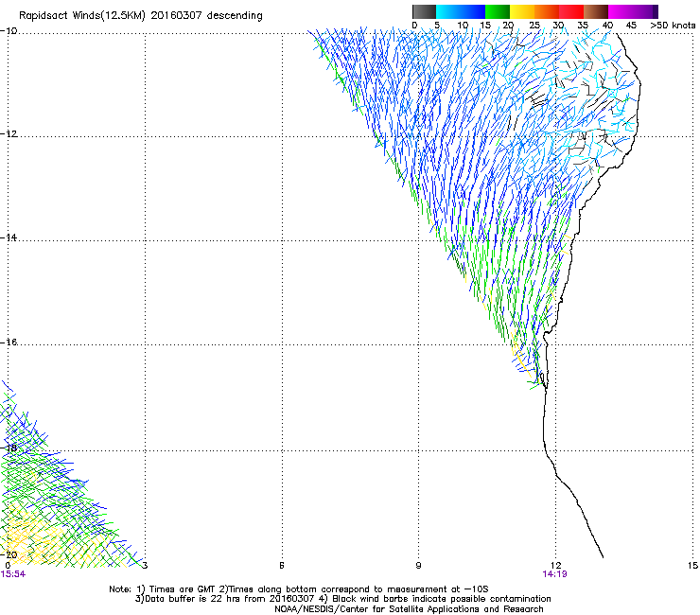Image resolution: width=700 pixels, height=615 pixels.
Task: Select the brown 35-40 knots legend segment
Action: [x=596, y=11]
